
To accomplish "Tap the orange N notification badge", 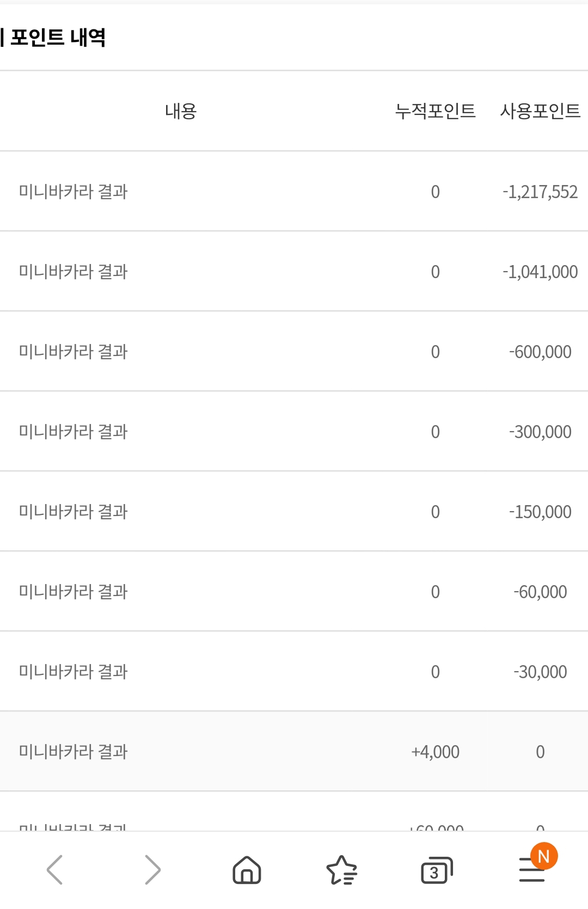I will pyautogui.click(x=544, y=856).
